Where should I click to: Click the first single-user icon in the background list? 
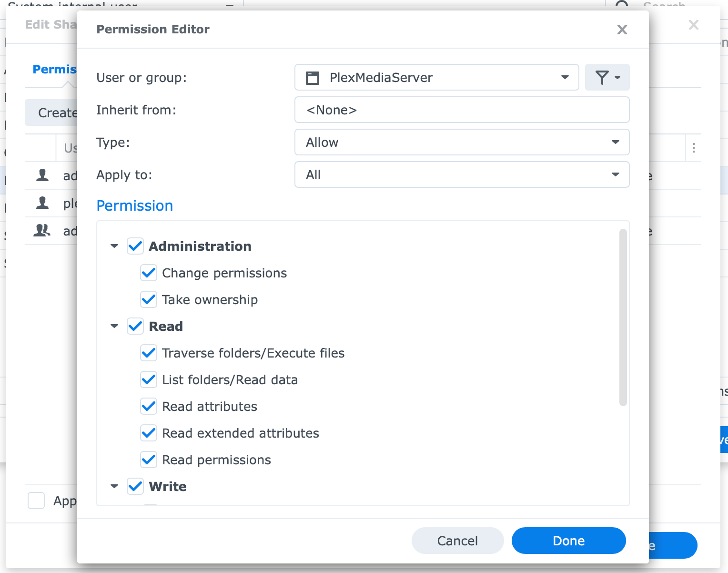(x=42, y=175)
